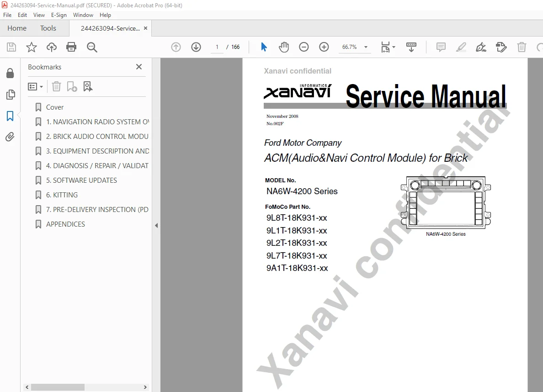Open the Cover bookmark
543x392 pixels.
pyautogui.click(x=55, y=107)
